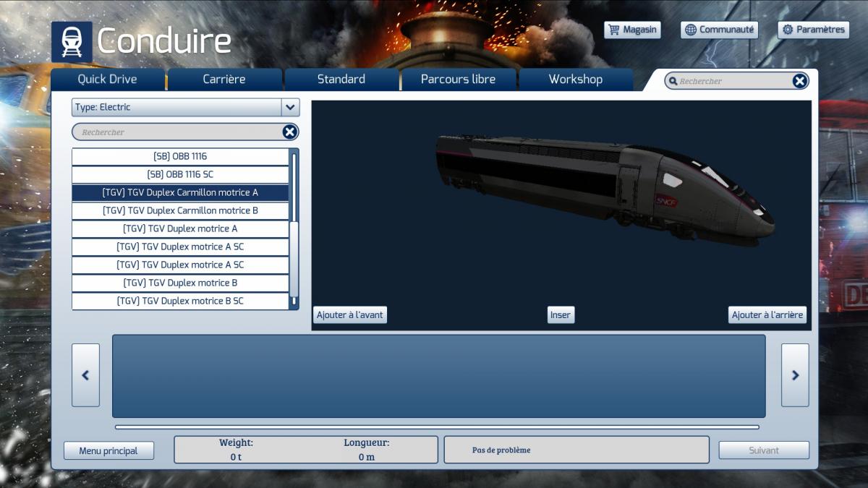This screenshot has height=488, width=868.
Task: Click the Weight 0 t readout
Action: click(236, 450)
